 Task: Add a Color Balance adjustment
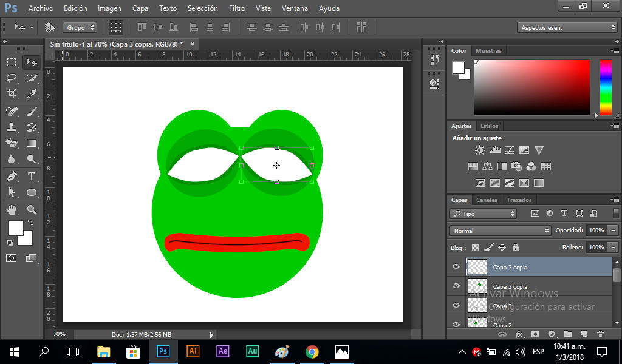coord(488,167)
